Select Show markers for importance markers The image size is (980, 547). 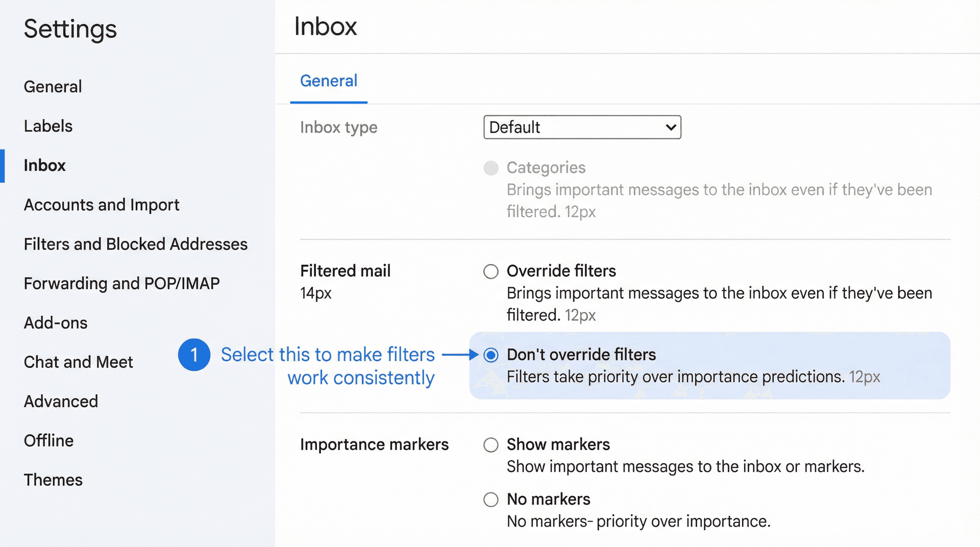coord(491,445)
